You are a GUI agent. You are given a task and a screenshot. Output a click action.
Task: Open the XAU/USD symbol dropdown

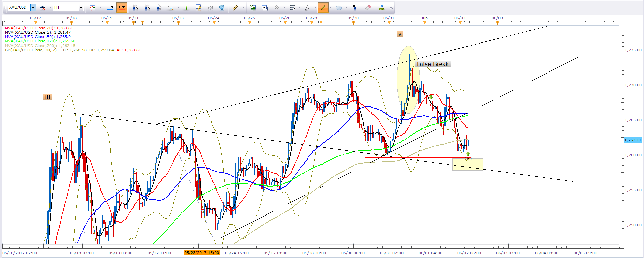click(33, 7)
